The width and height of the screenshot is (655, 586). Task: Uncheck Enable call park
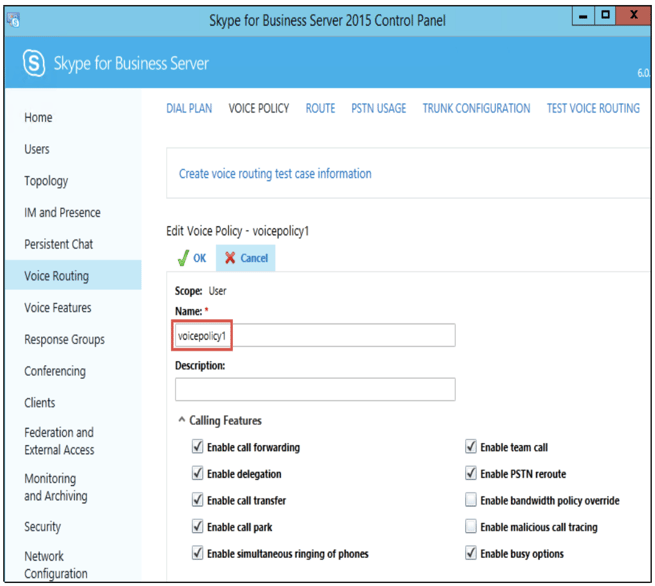tap(197, 526)
